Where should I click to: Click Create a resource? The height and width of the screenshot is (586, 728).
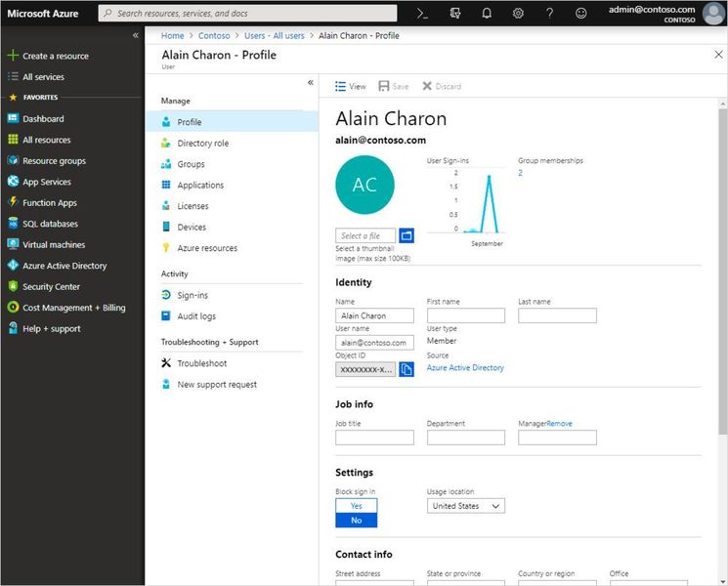click(48, 56)
